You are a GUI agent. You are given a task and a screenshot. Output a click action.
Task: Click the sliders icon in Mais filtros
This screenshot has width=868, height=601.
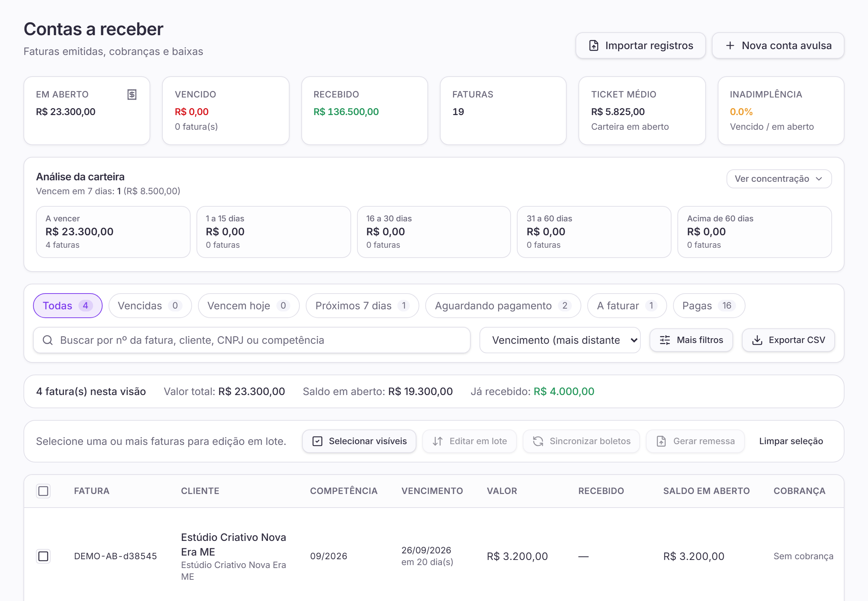tap(665, 340)
